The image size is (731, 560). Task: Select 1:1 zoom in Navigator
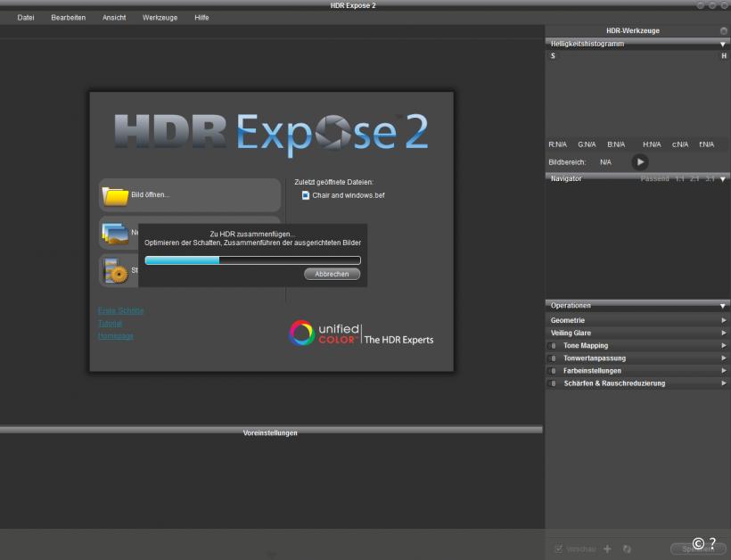pos(679,179)
